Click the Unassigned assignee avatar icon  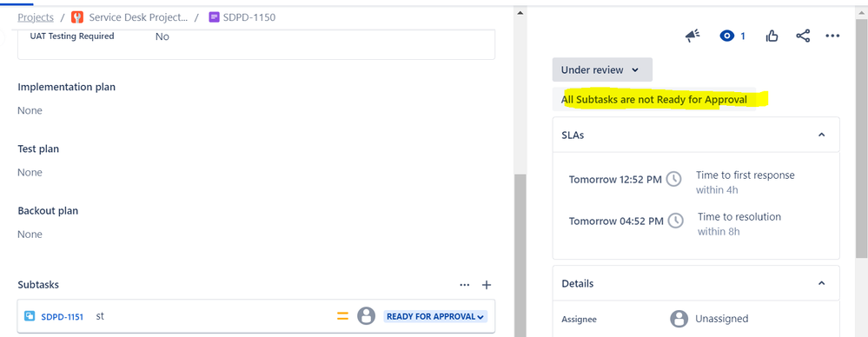(679, 319)
